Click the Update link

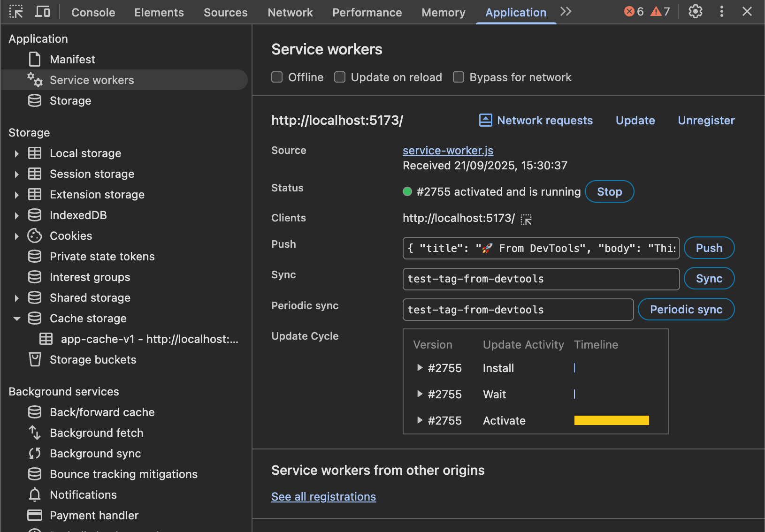[635, 121]
